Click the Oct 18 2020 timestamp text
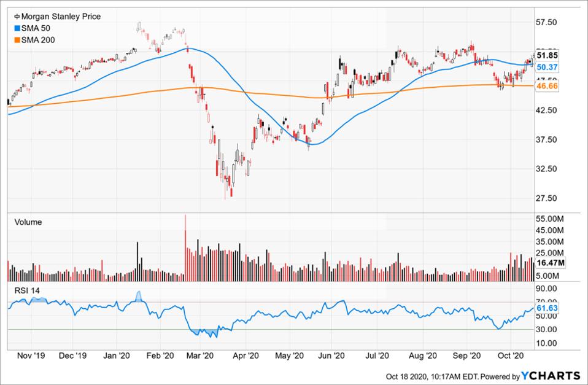 pyautogui.click(x=432, y=376)
